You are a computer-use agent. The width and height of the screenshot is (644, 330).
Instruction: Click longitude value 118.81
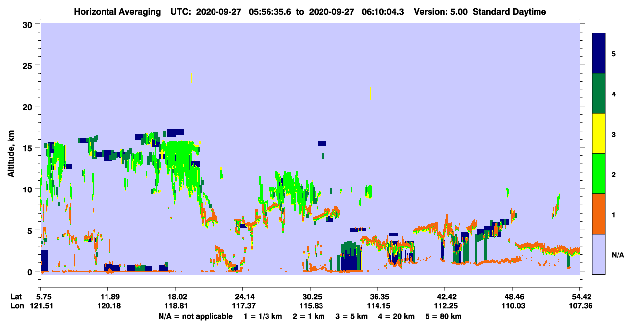click(x=175, y=306)
